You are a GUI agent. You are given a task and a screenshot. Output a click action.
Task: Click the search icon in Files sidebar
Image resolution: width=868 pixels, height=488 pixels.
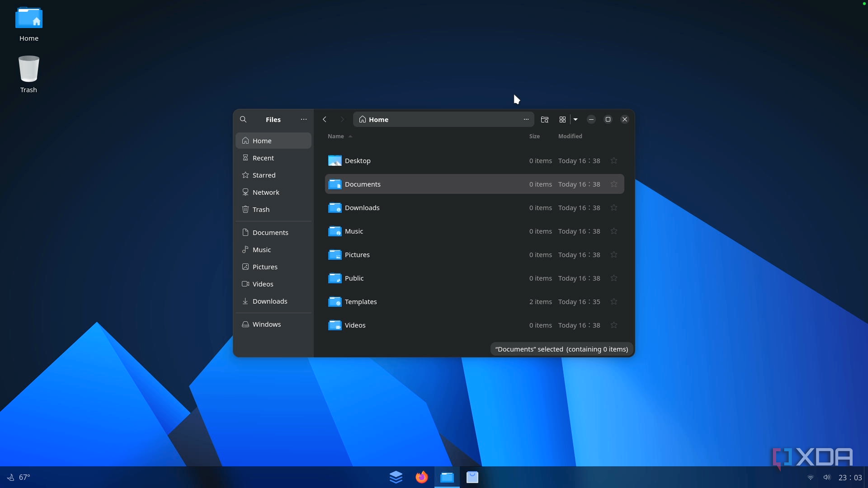[243, 119]
